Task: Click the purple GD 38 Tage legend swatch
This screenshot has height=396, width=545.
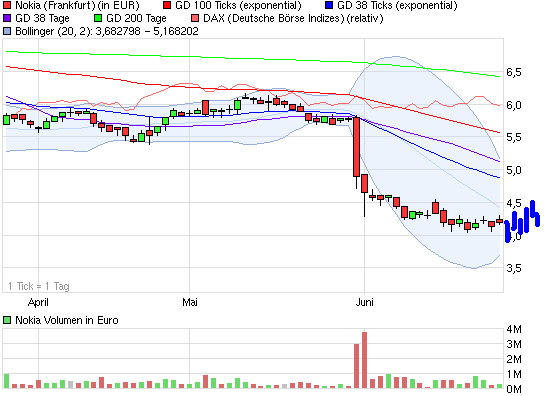Action: tap(7, 18)
